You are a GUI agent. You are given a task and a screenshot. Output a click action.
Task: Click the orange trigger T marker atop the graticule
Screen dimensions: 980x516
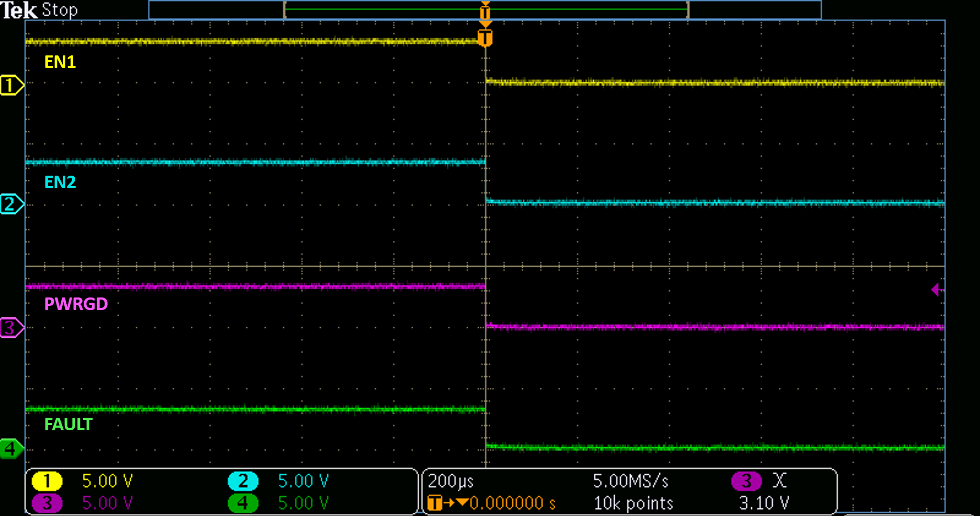tap(485, 38)
